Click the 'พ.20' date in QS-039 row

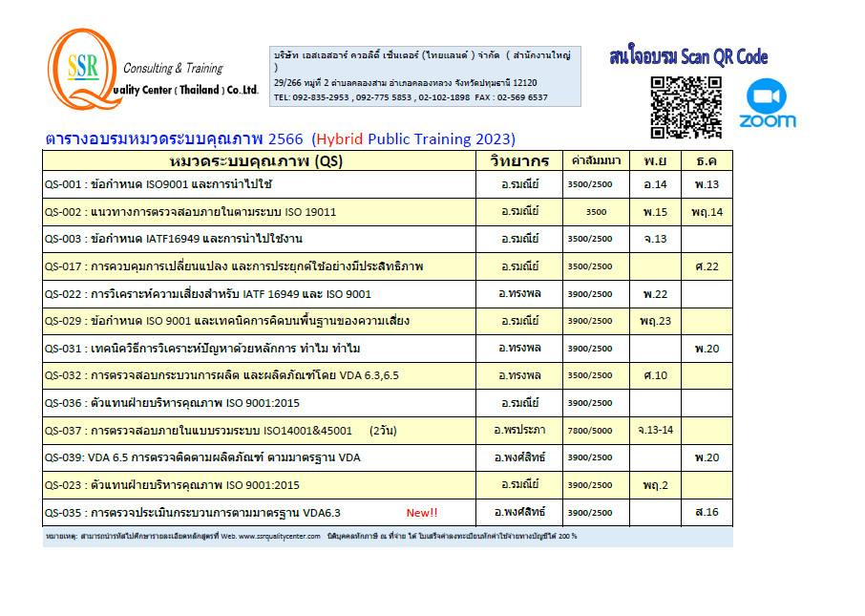[x=707, y=457]
